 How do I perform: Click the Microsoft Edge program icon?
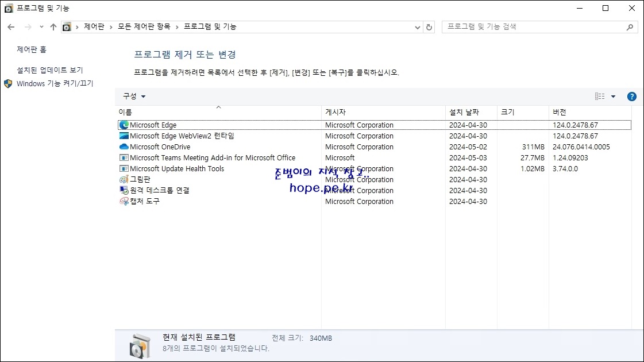(124, 125)
